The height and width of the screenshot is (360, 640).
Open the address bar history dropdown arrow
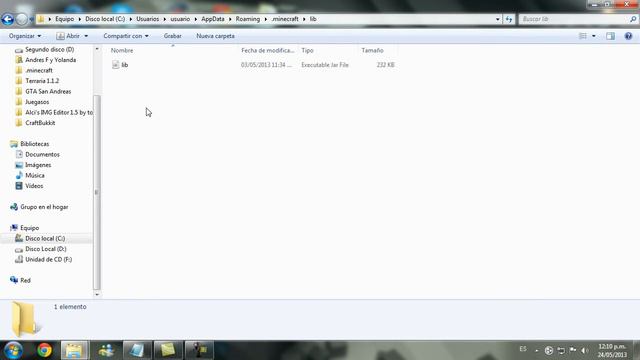coord(498,19)
